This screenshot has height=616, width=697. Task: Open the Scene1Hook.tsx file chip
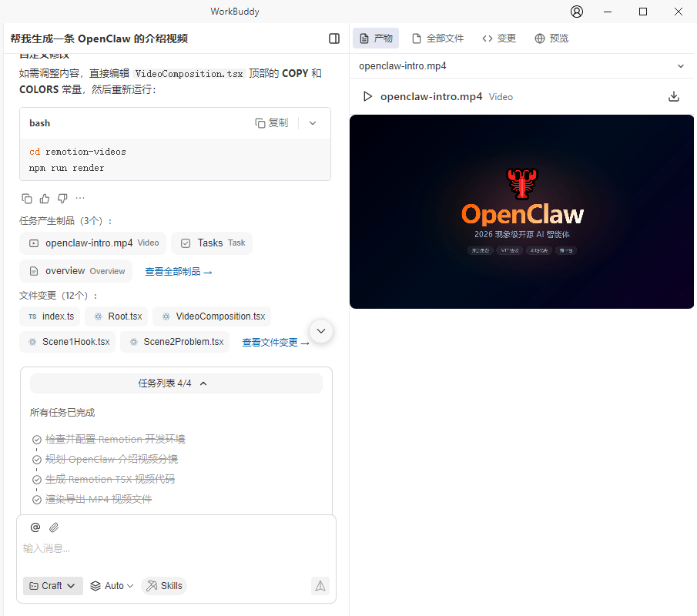(x=68, y=342)
